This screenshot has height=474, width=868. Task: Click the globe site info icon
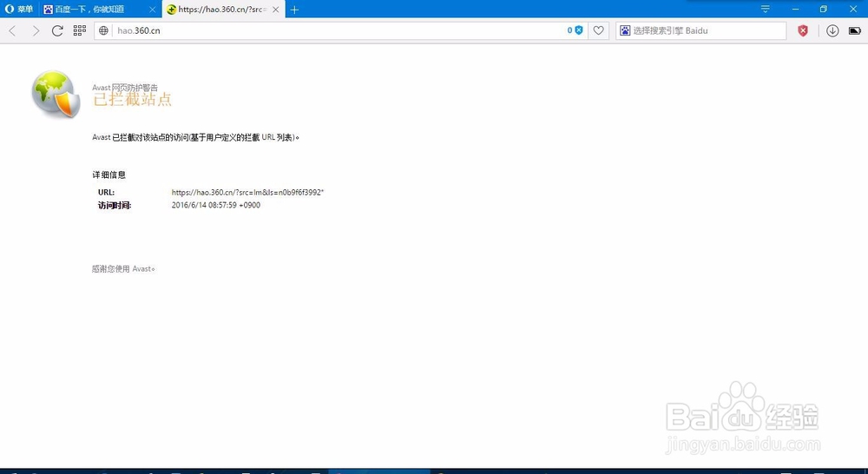coord(103,30)
